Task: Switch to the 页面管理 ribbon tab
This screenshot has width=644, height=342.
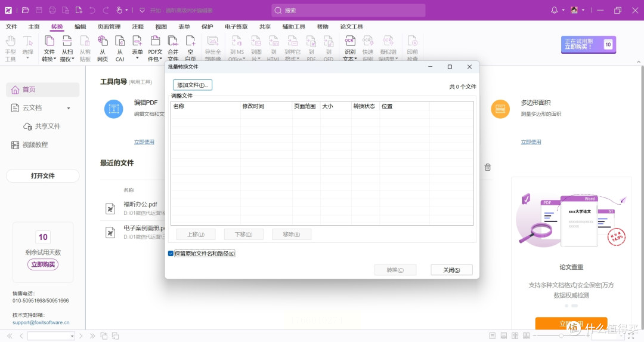Action: pyautogui.click(x=109, y=27)
